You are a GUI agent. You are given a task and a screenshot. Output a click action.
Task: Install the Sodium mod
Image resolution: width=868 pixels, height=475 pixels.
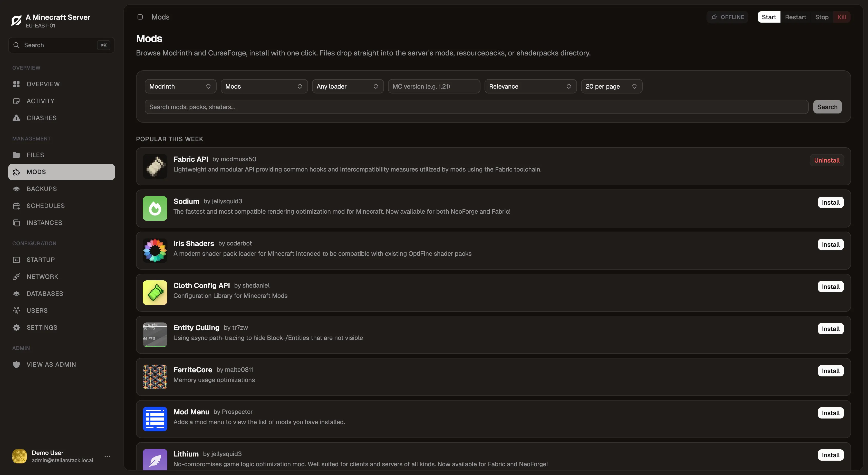831,202
